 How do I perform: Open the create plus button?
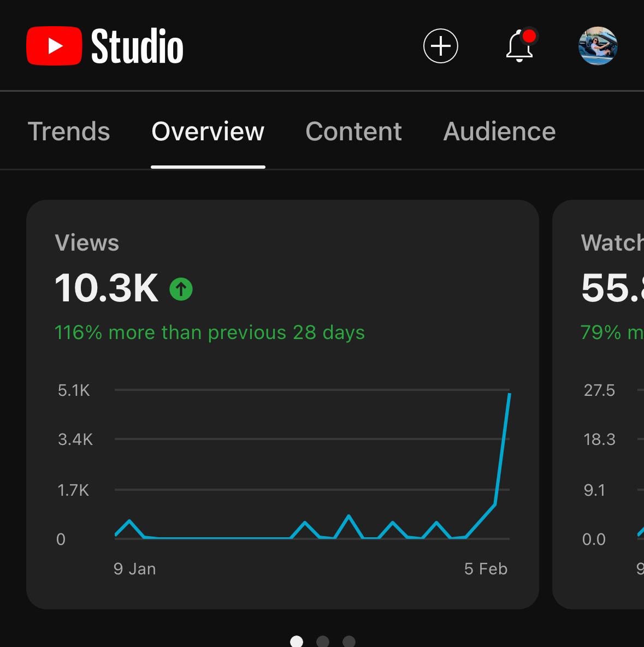click(x=440, y=46)
